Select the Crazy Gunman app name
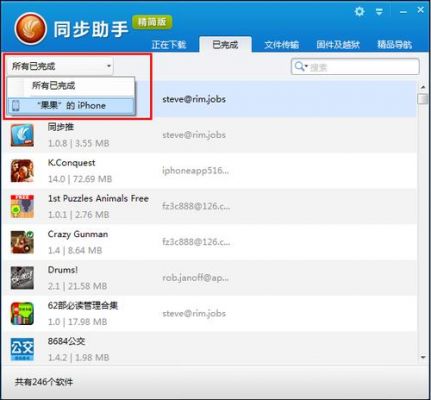The image size is (431, 400). (78, 234)
